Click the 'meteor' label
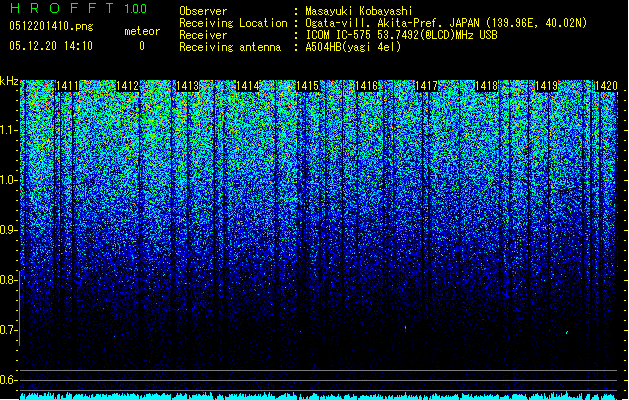The width and height of the screenshot is (629, 400). point(142,31)
